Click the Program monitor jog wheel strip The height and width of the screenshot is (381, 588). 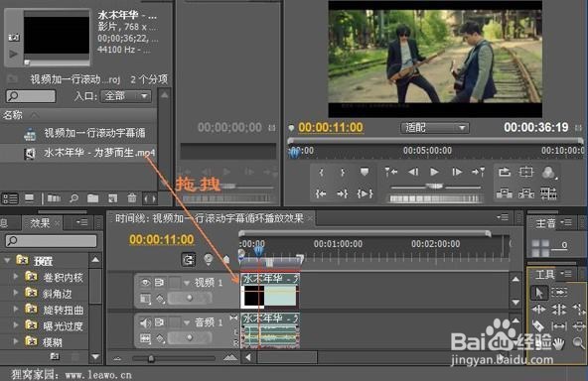[434, 198]
